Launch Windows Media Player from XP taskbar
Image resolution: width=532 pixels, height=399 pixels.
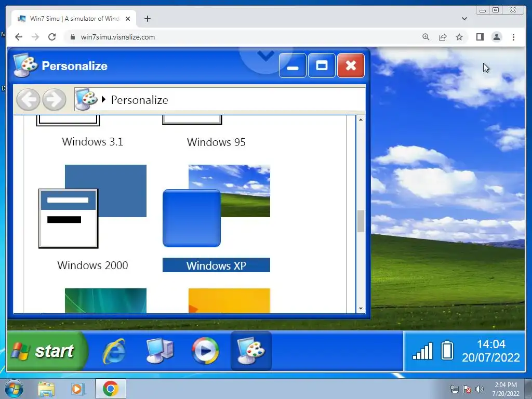[x=205, y=351]
